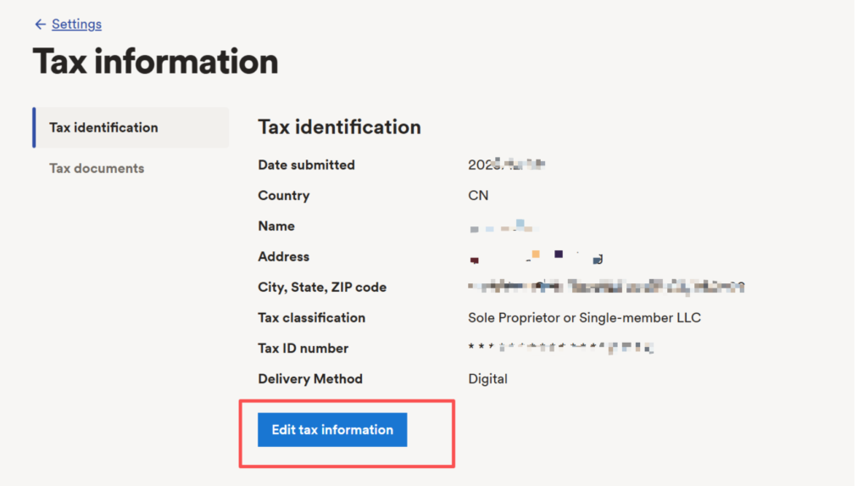868x486 pixels.
Task: Click the Tax ID number label
Action: tap(303, 349)
